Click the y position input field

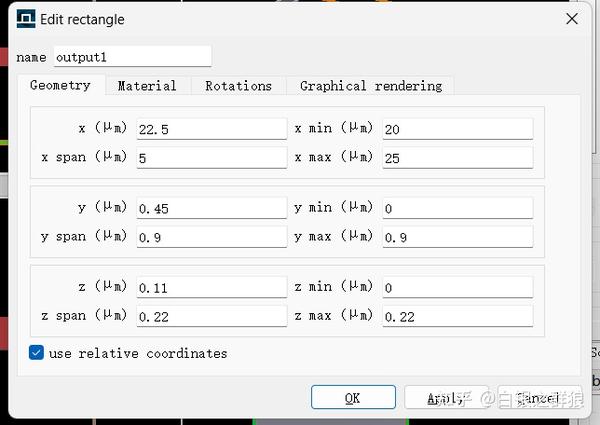[x=211, y=208]
